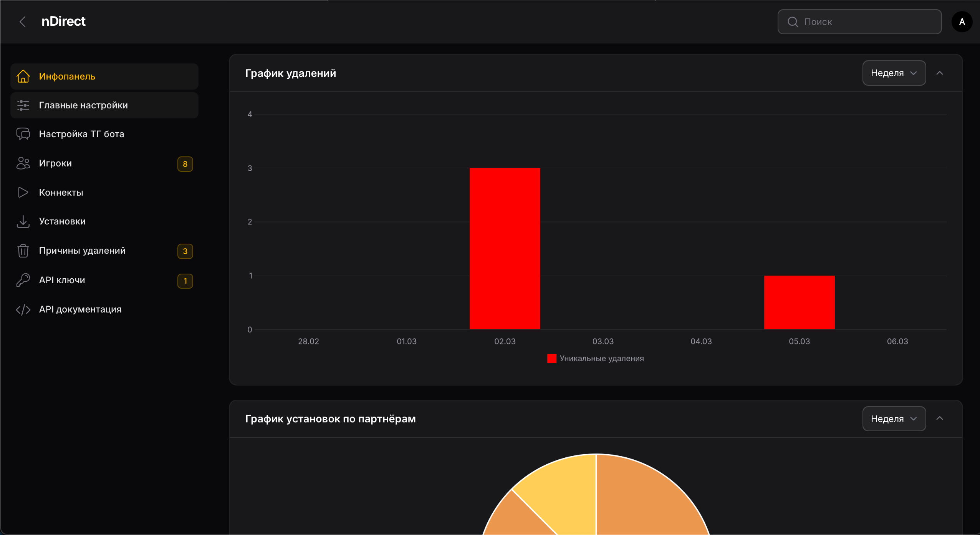
Task: Collapse the График удалений panel
Action: (x=940, y=73)
